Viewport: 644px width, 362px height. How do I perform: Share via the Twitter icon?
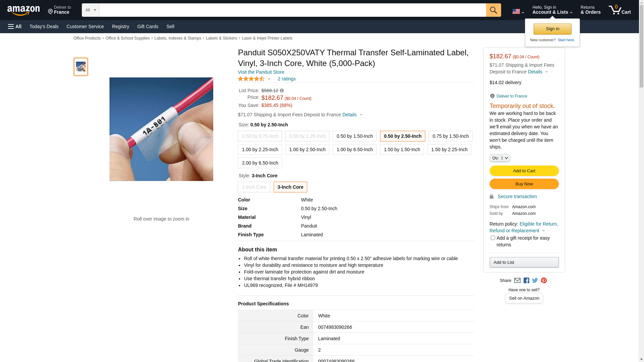tap(535, 281)
